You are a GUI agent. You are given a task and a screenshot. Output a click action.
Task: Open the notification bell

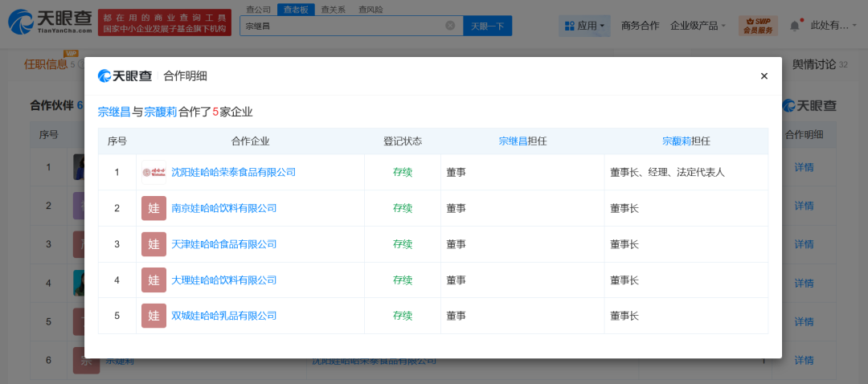(x=794, y=26)
